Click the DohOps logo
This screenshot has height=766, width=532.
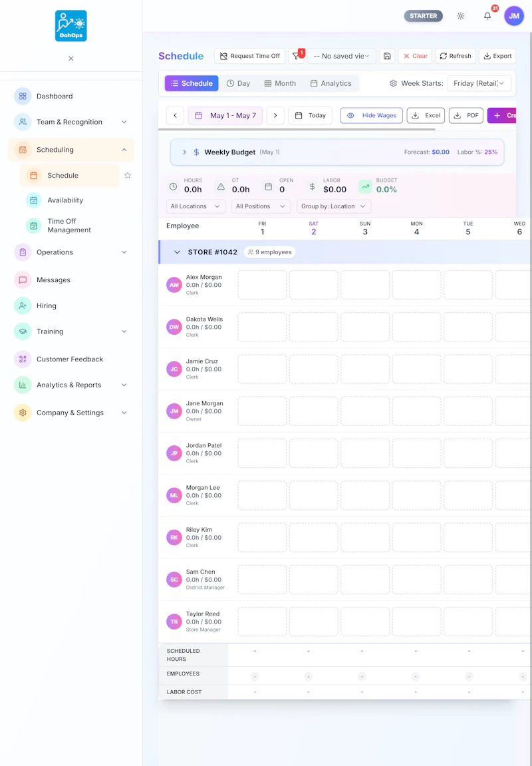(x=70, y=26)
